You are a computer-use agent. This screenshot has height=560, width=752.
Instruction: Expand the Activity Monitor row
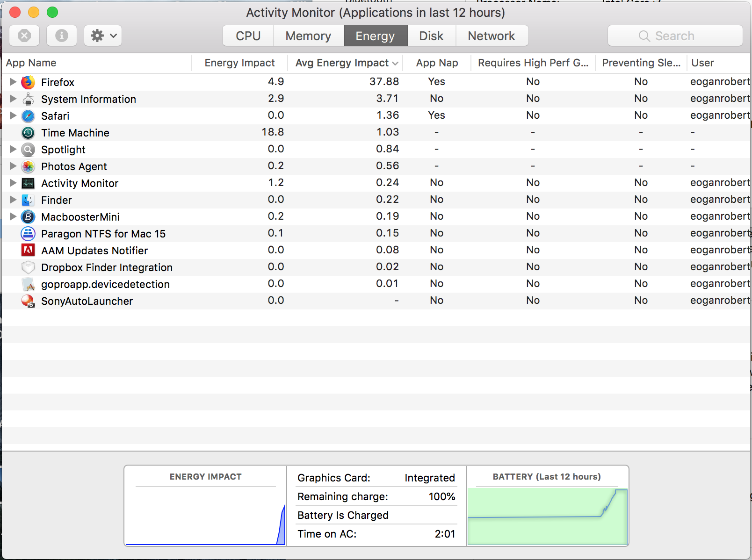pos(13,183)
